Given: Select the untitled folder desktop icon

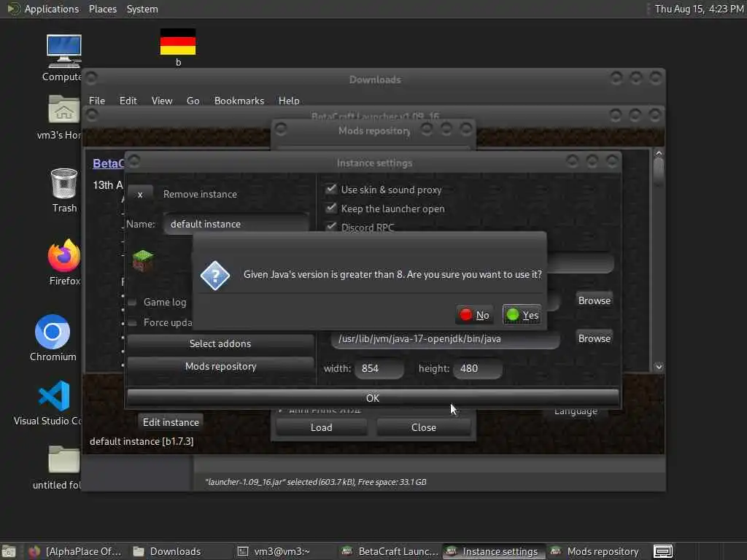Looking at the screenshot, I should 64,460.
